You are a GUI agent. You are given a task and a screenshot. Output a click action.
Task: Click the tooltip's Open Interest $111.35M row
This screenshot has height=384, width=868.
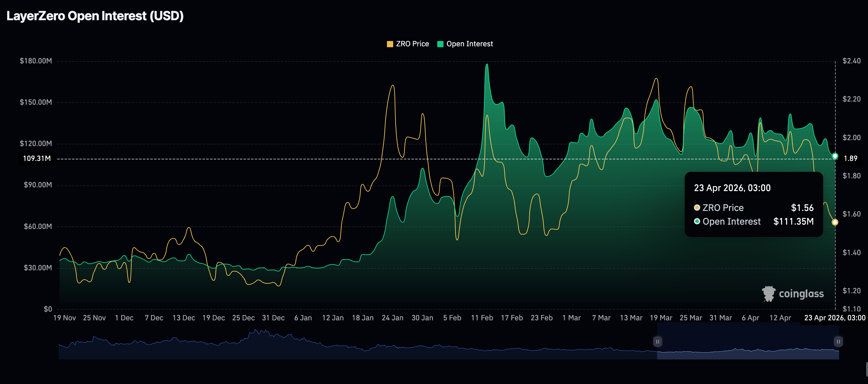(753, 221)
